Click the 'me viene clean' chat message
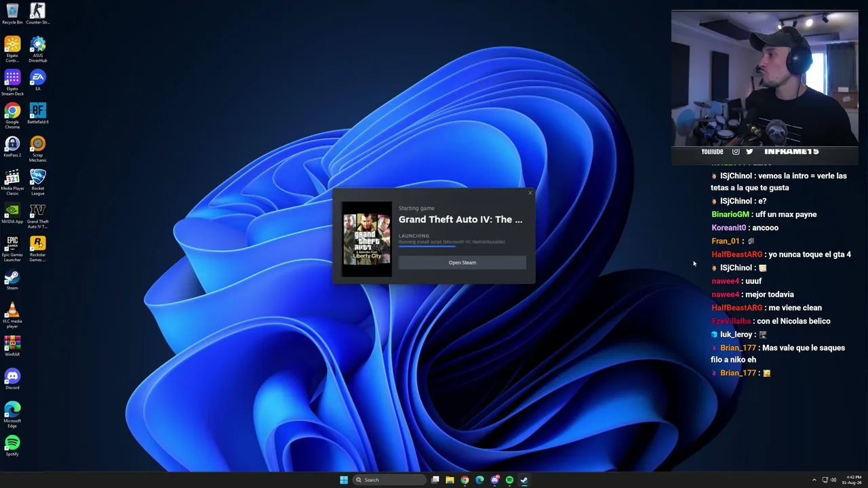 pos(793,308)
